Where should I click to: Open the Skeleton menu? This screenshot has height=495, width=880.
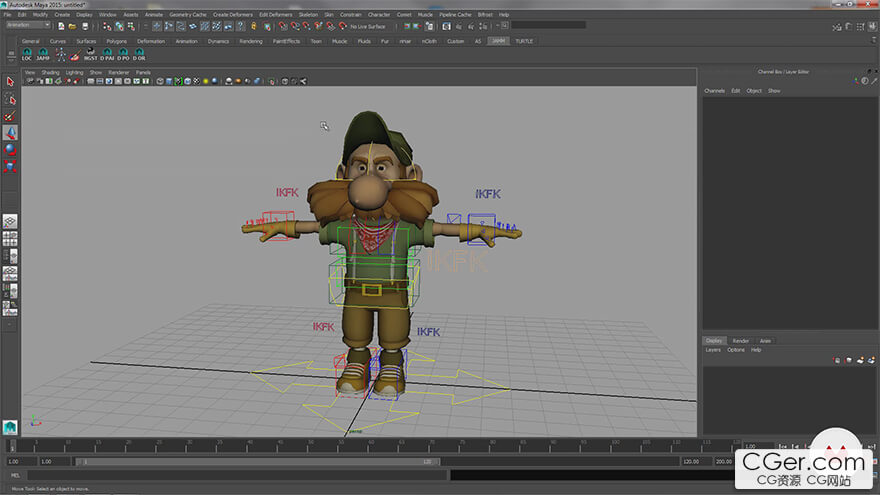(x=307, y=15)
